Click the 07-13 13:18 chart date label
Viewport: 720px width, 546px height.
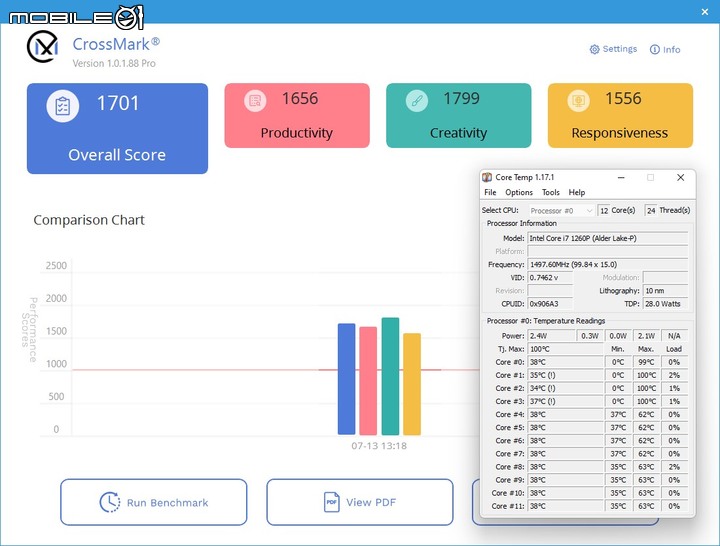[379, 446]
